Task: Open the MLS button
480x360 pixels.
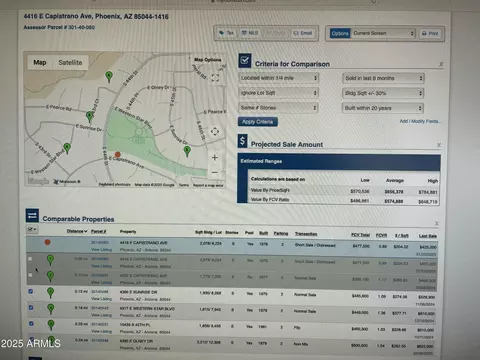Action: tap(250, 33)
